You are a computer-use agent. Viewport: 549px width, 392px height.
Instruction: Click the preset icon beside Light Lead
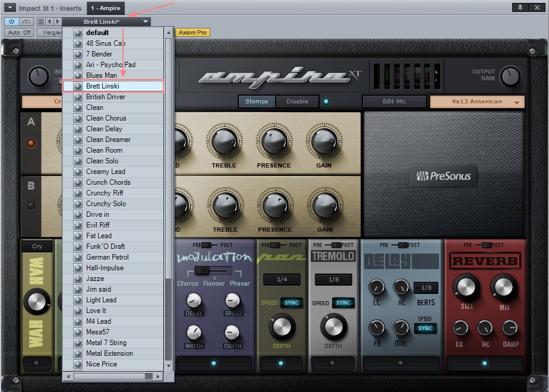[78, 300]
